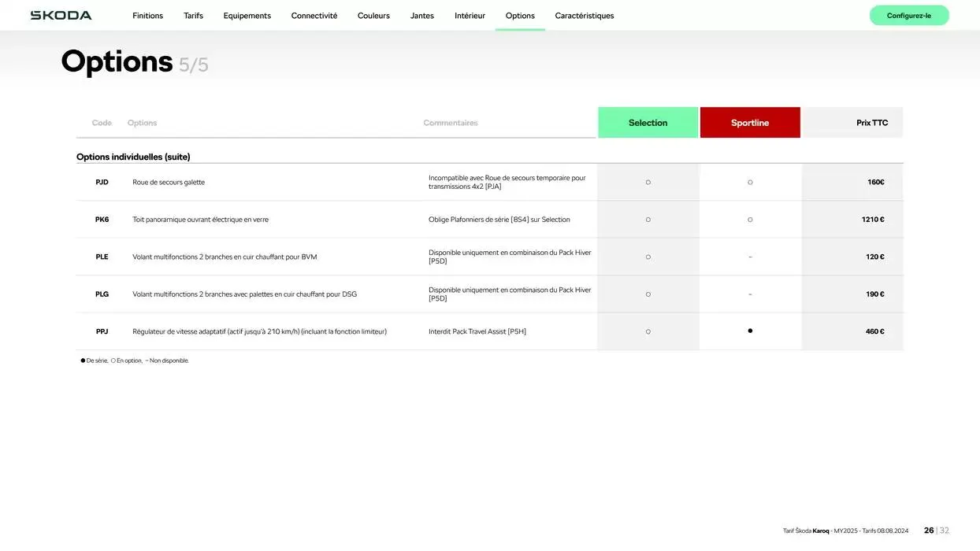980x551 pixels.
Task: Click the red Sportline column header
Action: pyautogui.click(x=749, y=123)
